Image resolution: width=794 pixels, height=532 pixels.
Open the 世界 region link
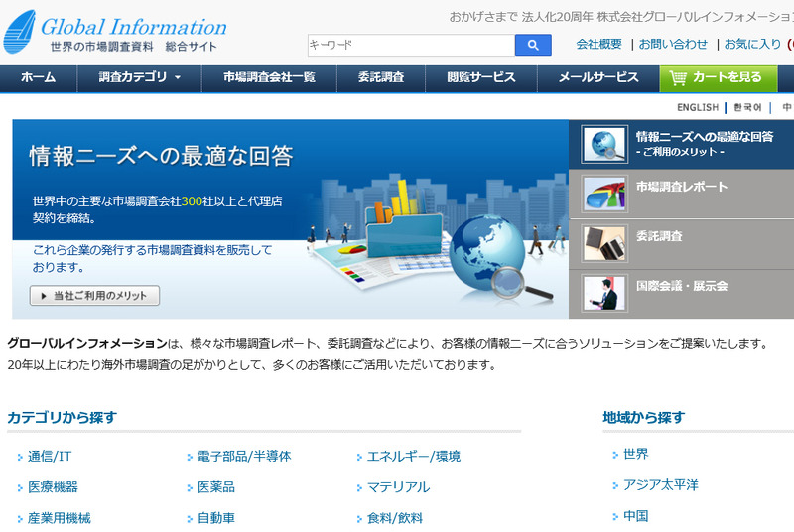(x=635, y=454)
